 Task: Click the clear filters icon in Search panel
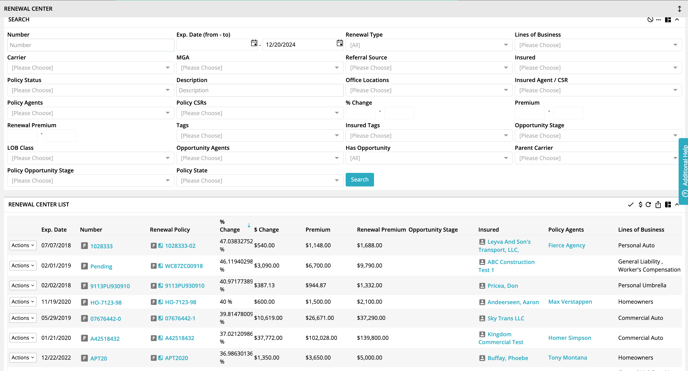pyautogui.click(x=650, y=20)
